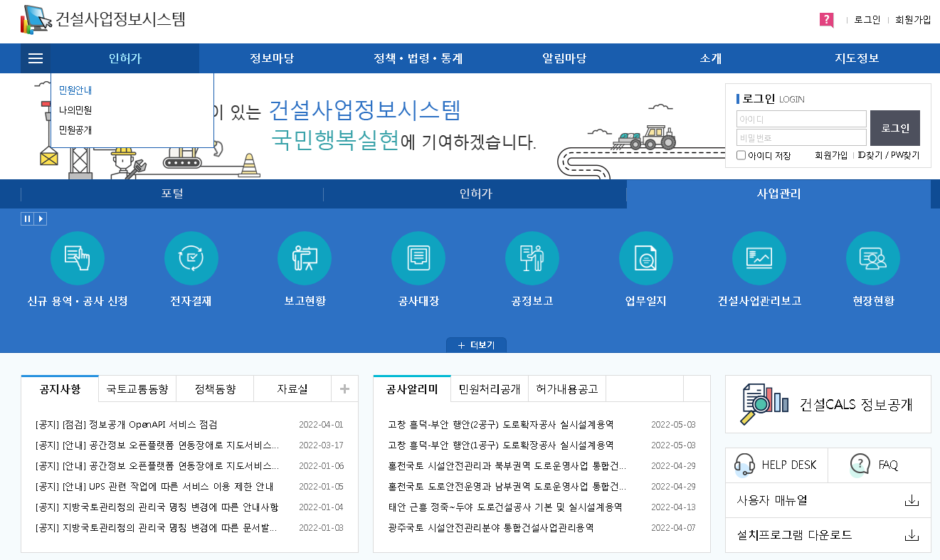Click the dark 로그인 button
This screenshot has width=940, height=560.
895,128
